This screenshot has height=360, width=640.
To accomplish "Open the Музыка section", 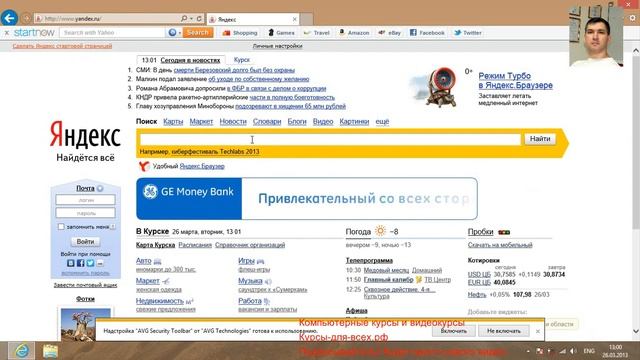I will tap(250, 281).
